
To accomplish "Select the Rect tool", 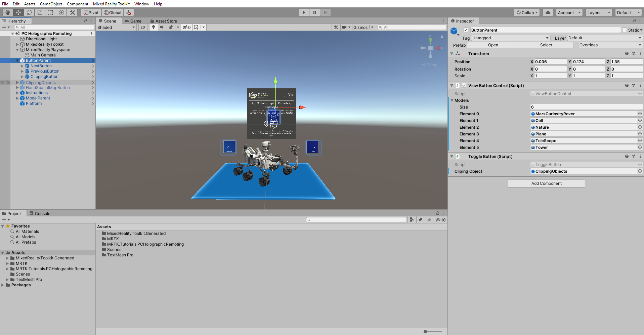I will tap(51, 12).
